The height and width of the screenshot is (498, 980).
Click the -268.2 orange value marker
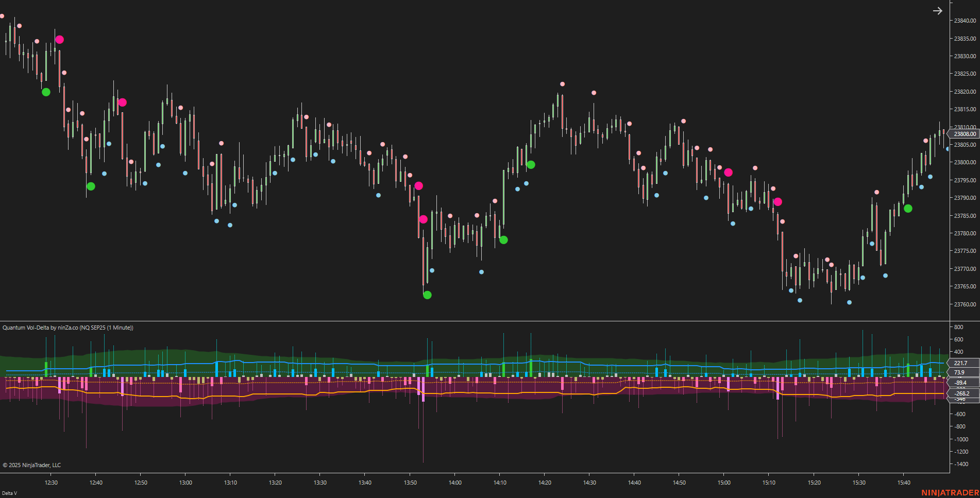point(961,393)
